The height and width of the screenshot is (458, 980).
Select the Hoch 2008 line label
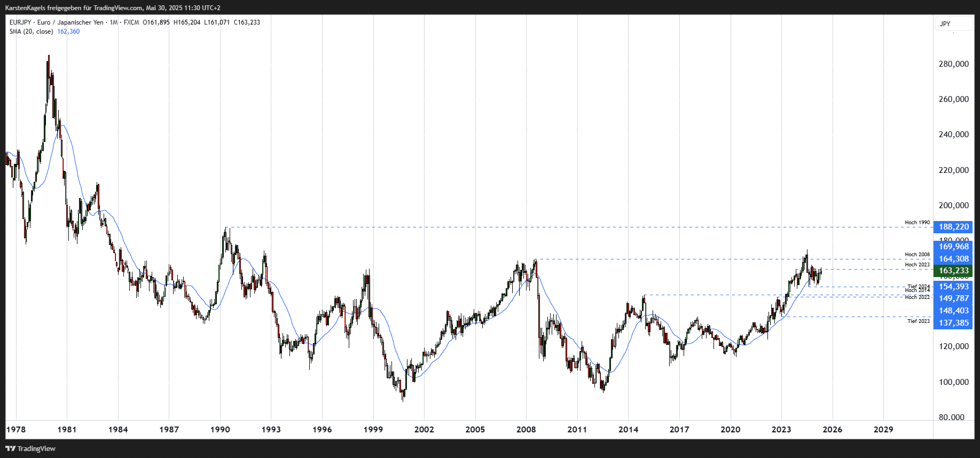coord(917,255)
